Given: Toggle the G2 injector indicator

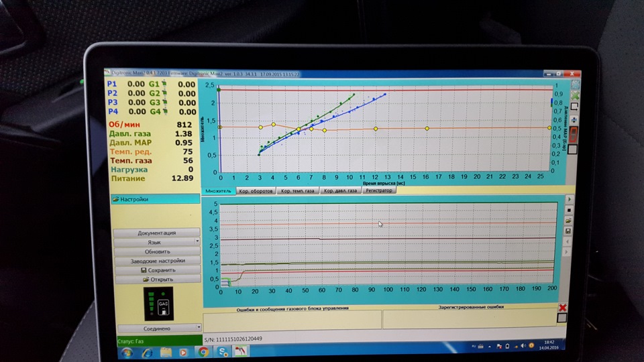Looking at the screenshot, I should 164,93.
